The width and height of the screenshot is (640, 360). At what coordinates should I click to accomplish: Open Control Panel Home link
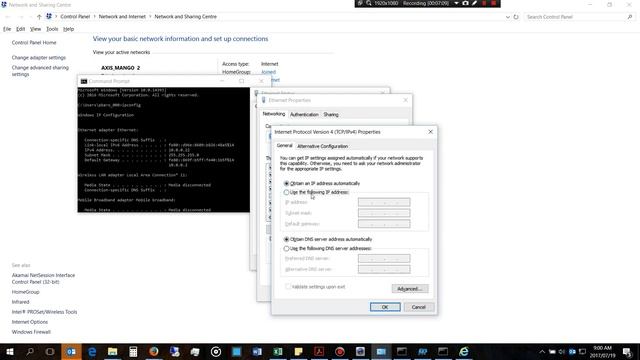34,42
